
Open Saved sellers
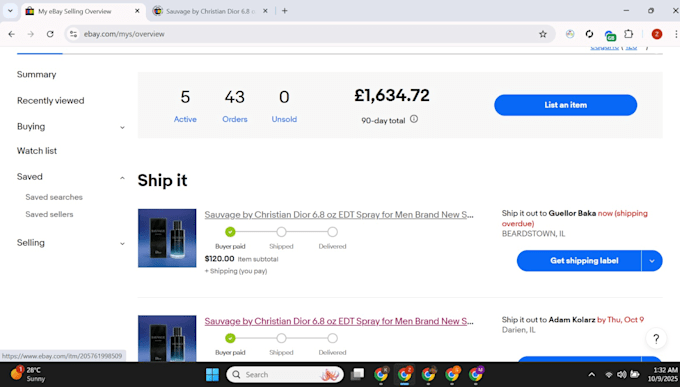tap(49, 214)
